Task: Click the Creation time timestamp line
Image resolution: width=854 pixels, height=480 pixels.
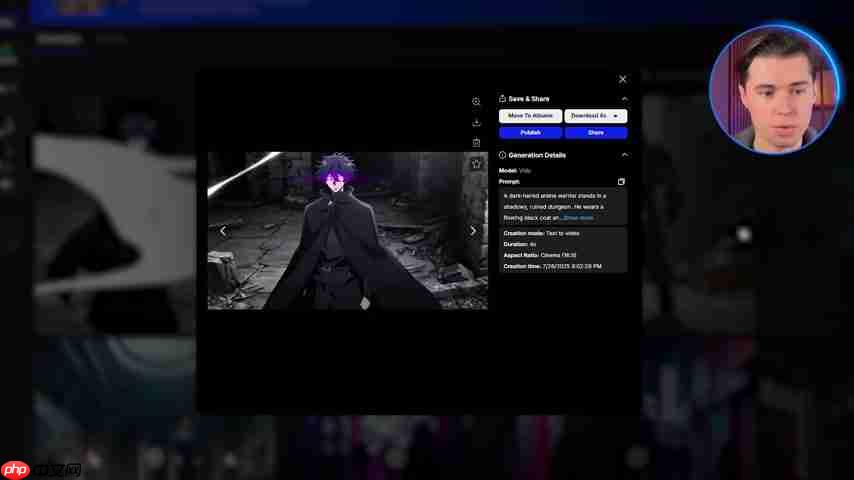Action: [552, 266]
